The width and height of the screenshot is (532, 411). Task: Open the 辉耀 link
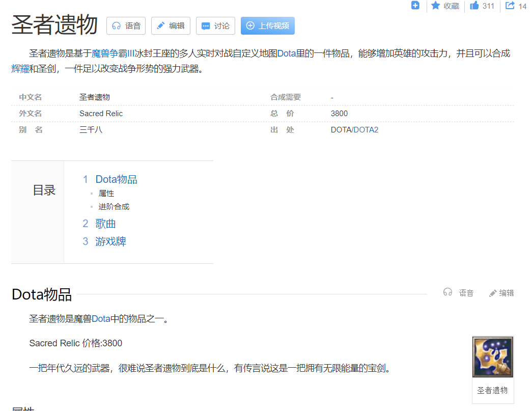pyautogui.click(x=20, y=69)
